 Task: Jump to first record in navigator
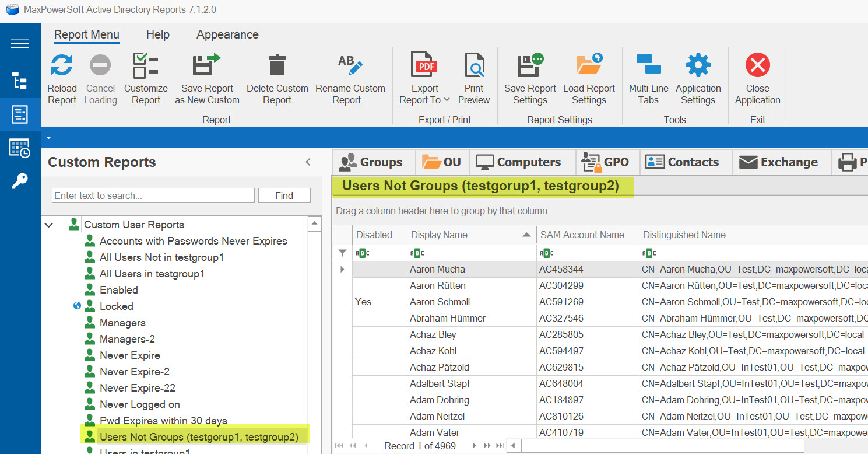point(339,446)
